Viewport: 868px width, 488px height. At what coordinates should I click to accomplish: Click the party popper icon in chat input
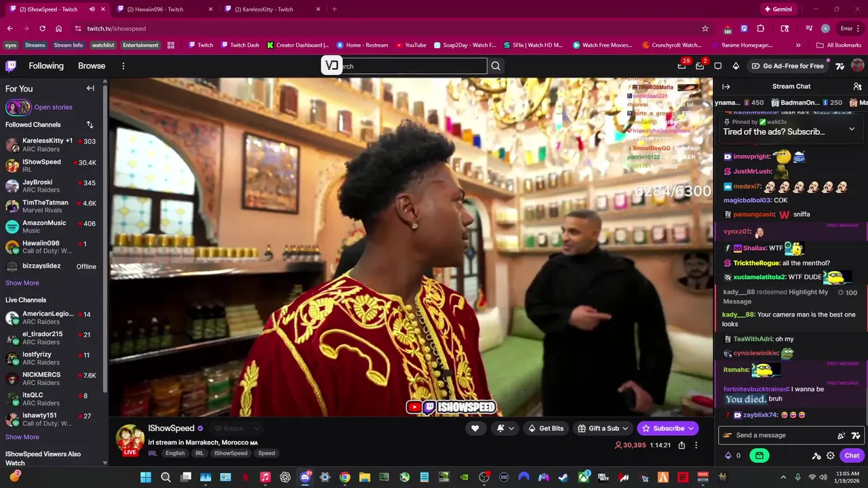(x=841, y=435)
